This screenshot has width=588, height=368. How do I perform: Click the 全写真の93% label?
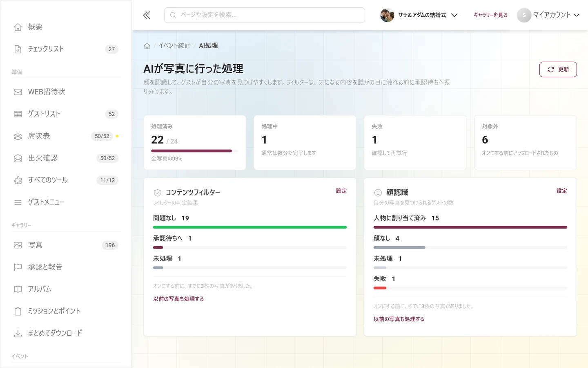click(167, 159)
